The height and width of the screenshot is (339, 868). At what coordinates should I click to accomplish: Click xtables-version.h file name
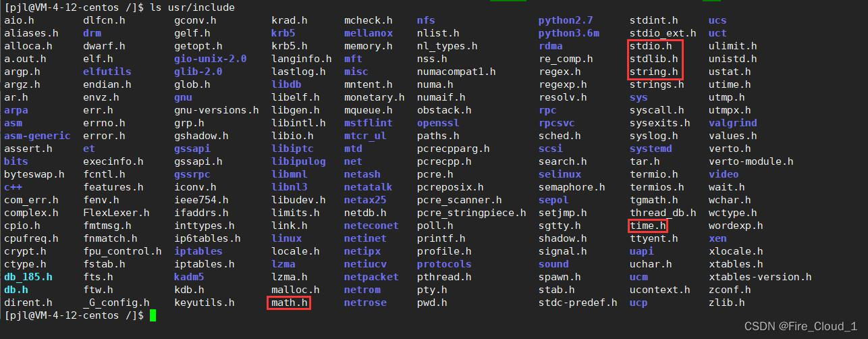(x=761, y=277)
